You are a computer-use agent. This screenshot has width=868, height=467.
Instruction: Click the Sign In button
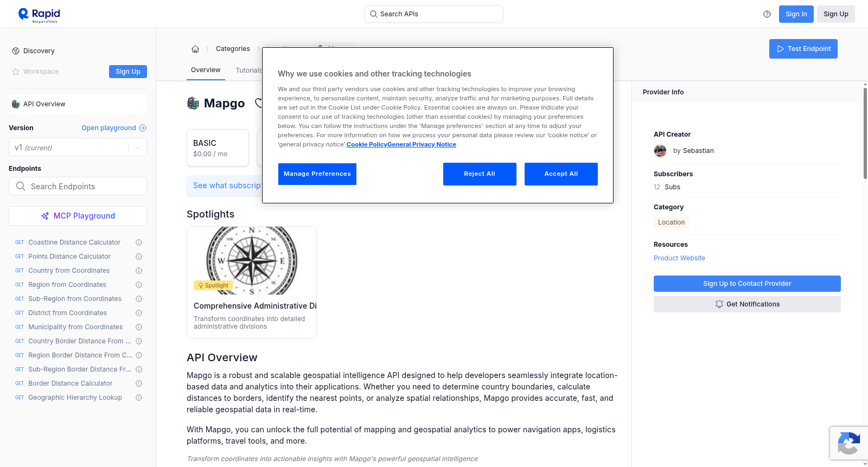coord(796,14)
